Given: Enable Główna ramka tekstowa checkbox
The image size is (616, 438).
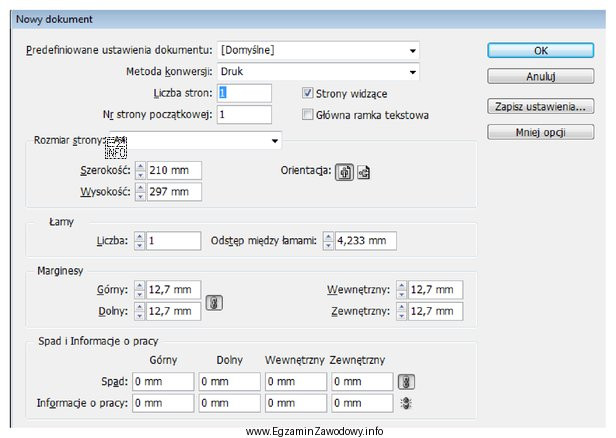Looking at the screenshot, I should pyautogui.click(x=307, y=115).
